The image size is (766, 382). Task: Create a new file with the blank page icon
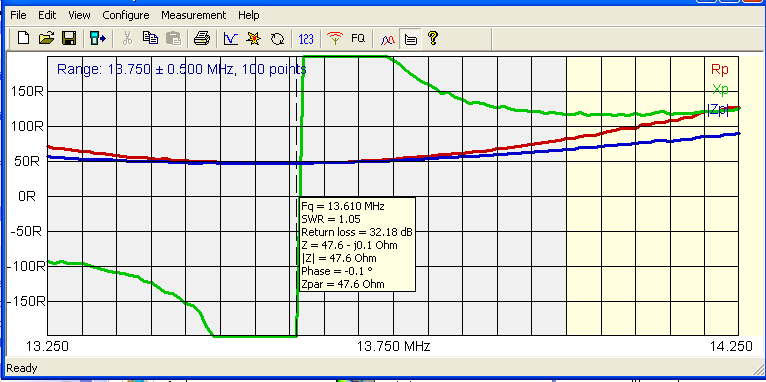[x=23, y=38]
